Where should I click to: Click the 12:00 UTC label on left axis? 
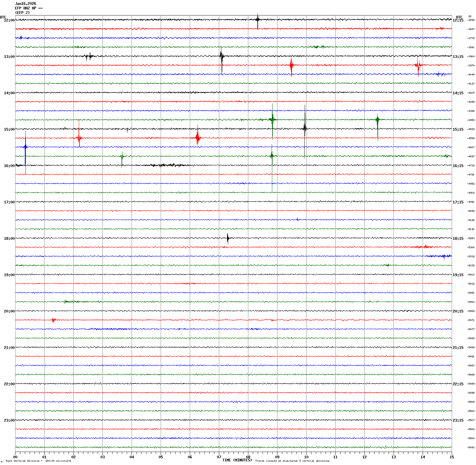coord(9,20)
